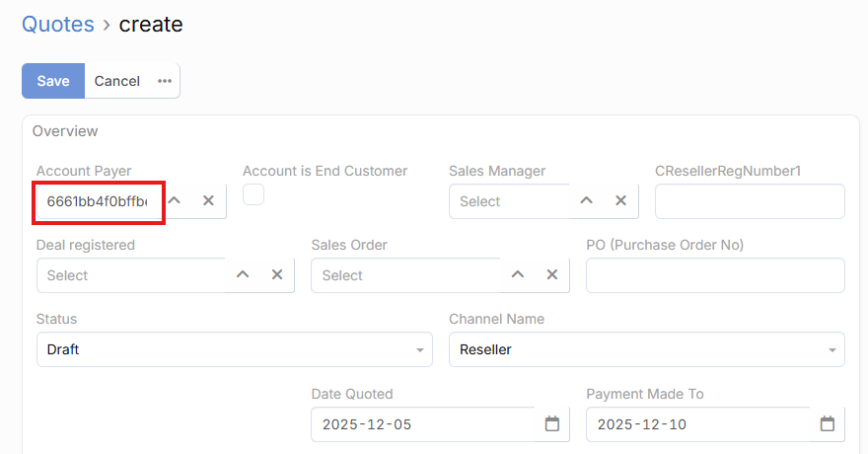Check Account is End Customer box

[253, 194]
